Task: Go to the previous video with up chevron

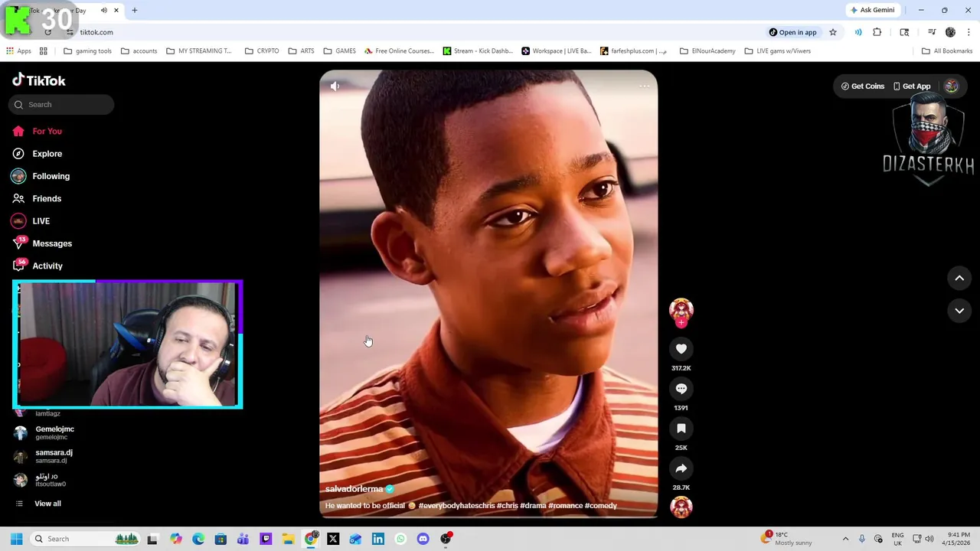Action: (x=959, y=279)
